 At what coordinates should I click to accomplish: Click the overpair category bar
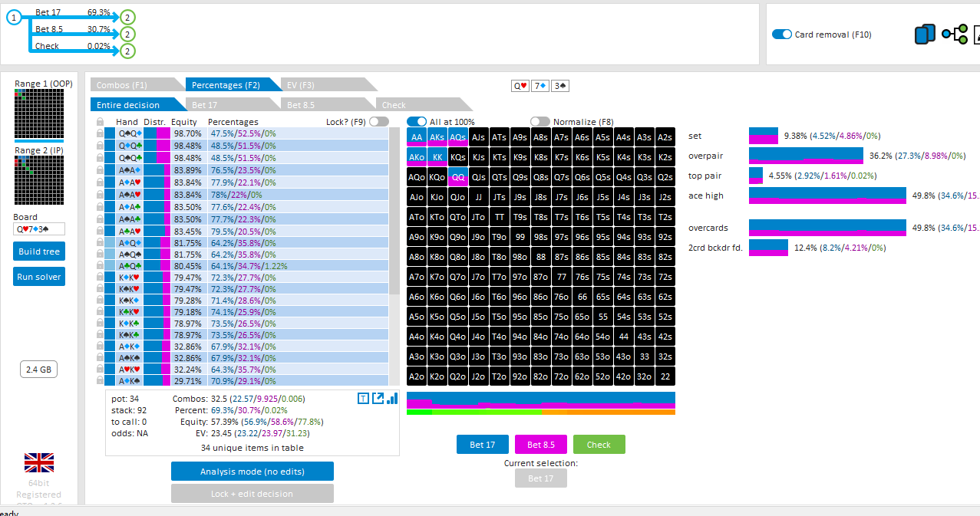click(806, 155)
